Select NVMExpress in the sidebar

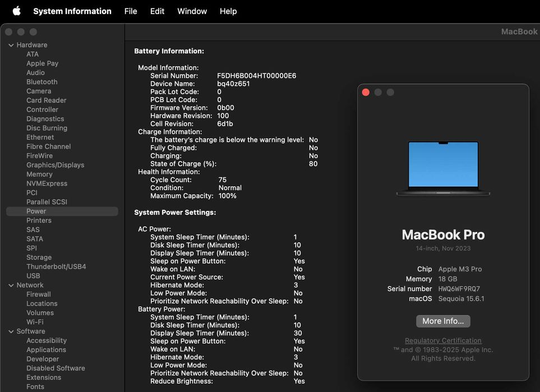point(47,183)
